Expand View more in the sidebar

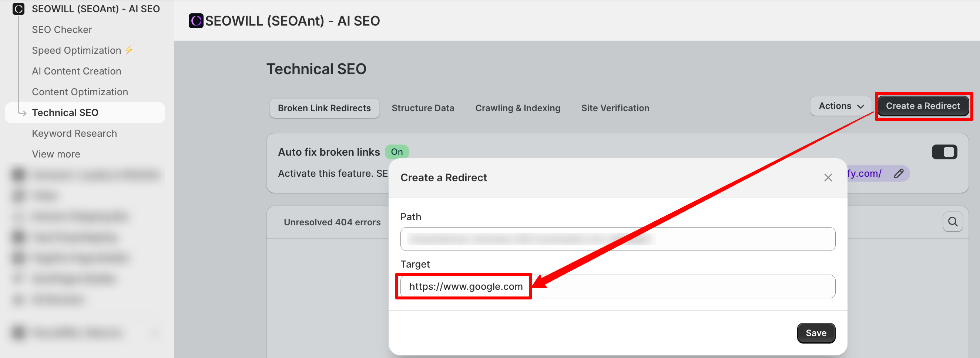point(56,154)
